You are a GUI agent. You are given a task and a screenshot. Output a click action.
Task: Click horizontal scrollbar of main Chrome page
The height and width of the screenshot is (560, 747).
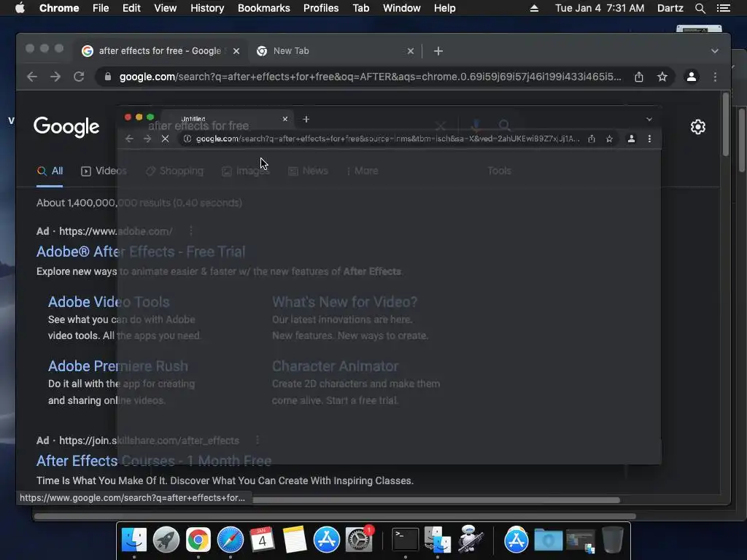coord(436,500)
